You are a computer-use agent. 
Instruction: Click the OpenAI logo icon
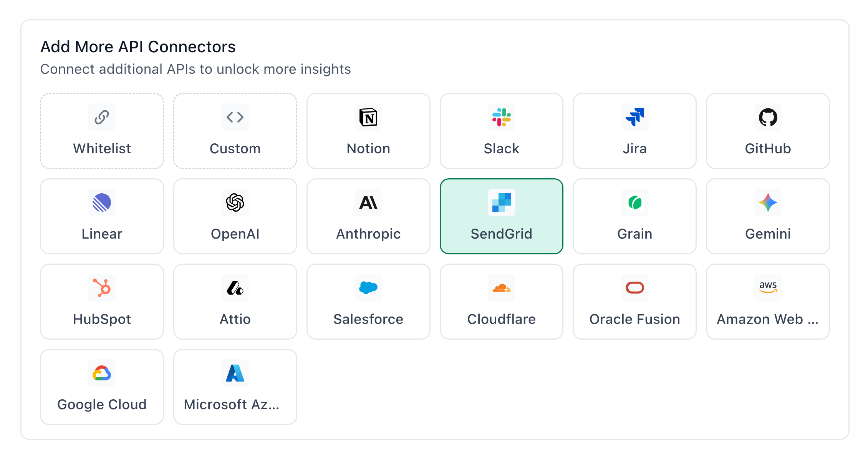(235, 202)
